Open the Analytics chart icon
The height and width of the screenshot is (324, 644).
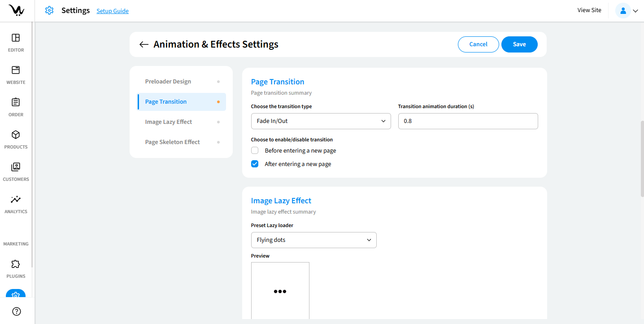click(x=16, y=199)
